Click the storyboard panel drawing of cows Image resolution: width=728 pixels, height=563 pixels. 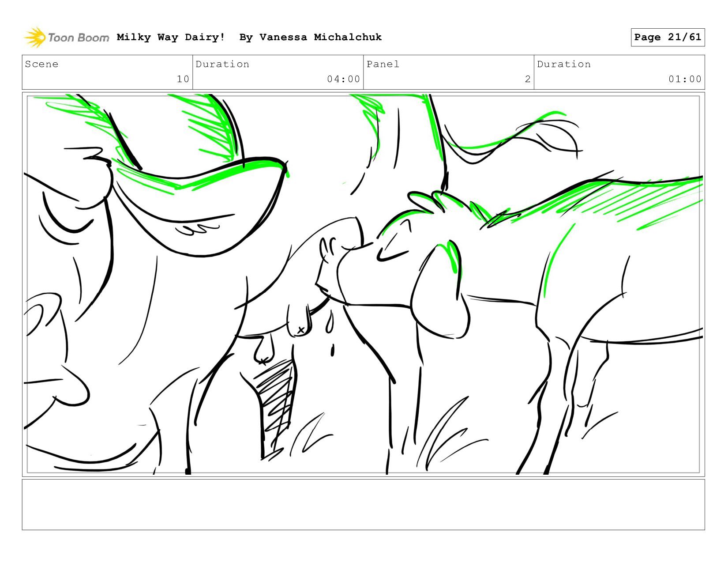363,284
